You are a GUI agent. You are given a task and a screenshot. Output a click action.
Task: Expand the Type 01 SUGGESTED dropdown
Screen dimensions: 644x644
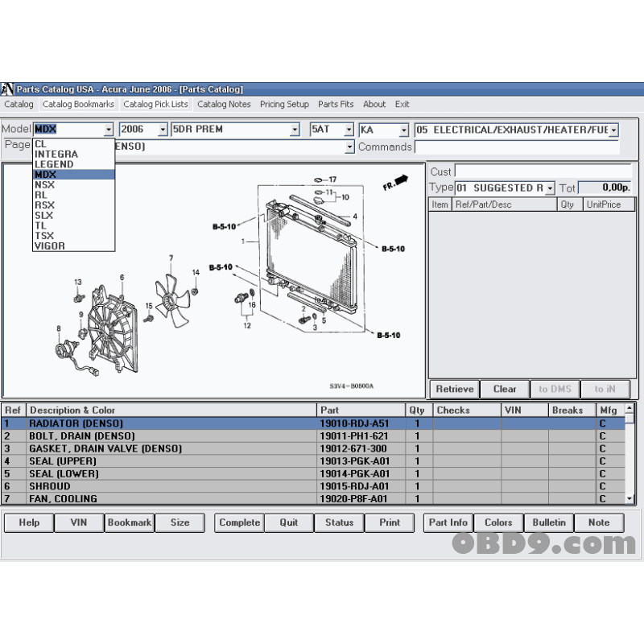tap(550, 188)
